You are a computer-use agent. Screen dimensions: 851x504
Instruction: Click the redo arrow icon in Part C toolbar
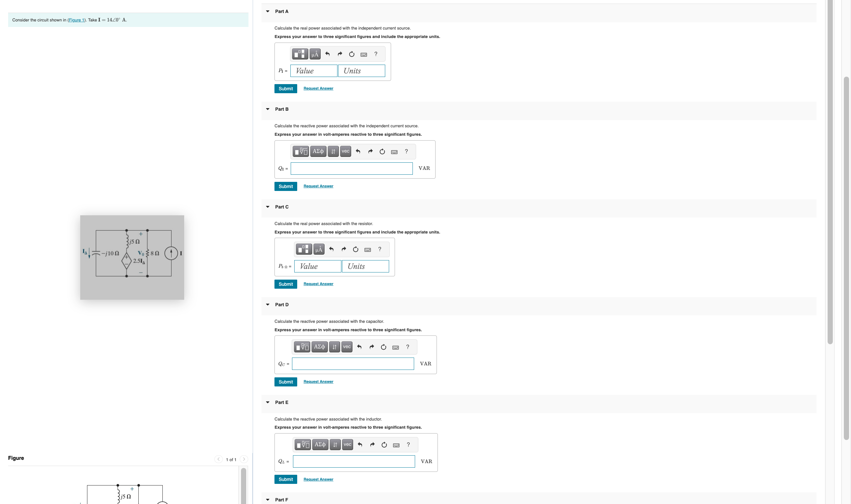point(343,249)
